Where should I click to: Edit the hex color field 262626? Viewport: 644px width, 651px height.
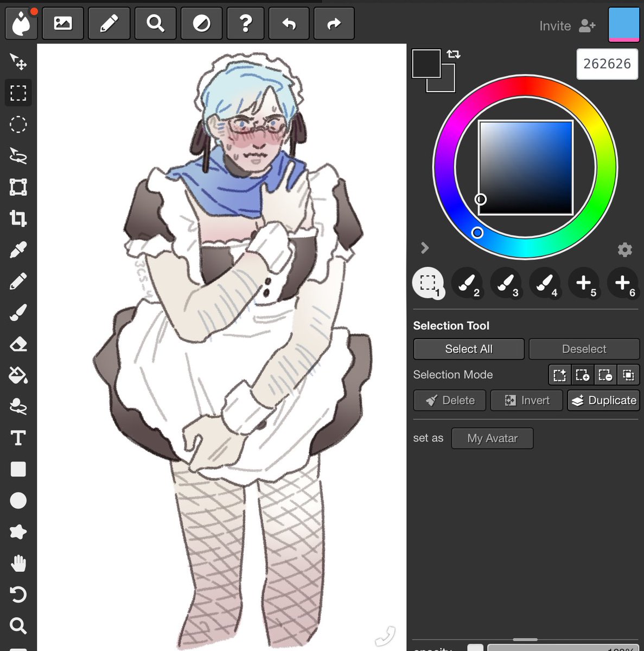[x=607, y=64]
